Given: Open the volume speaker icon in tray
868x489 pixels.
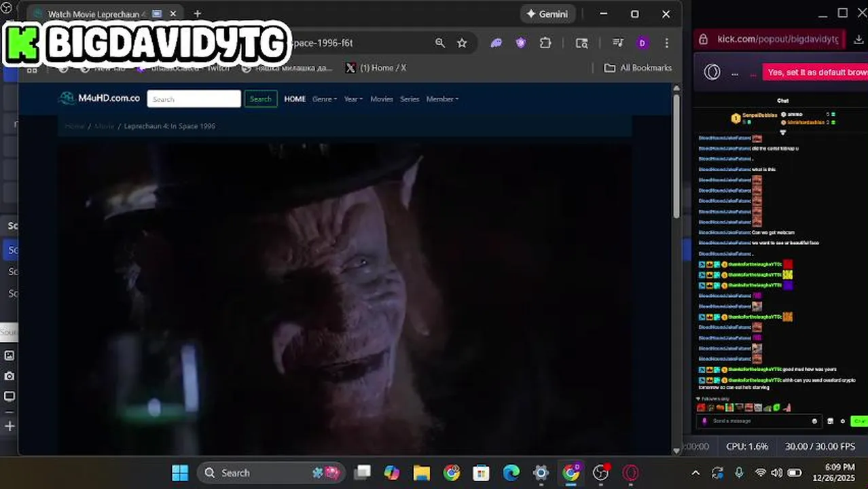Looking at the screenshot, I should [x=776, y=473].
